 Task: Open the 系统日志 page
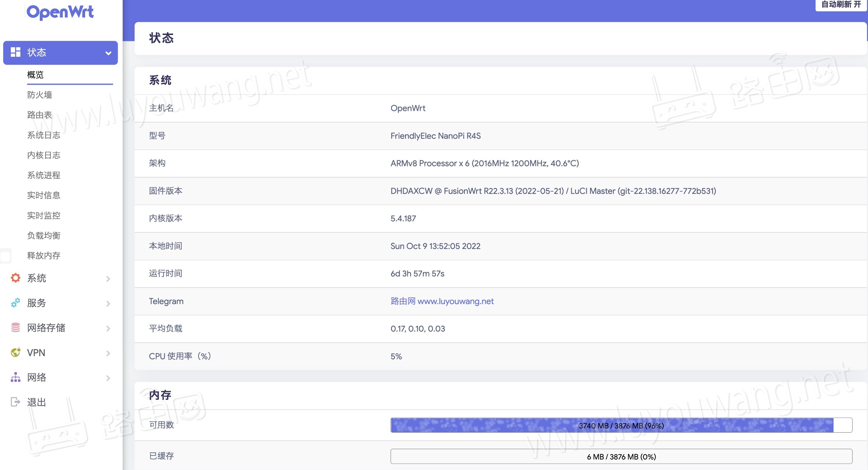[44, 135]
